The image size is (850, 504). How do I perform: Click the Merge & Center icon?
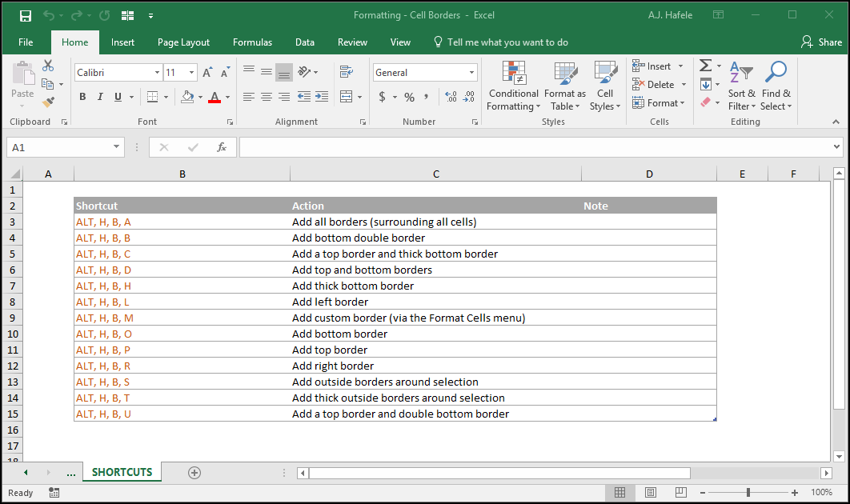coord(347,97)
